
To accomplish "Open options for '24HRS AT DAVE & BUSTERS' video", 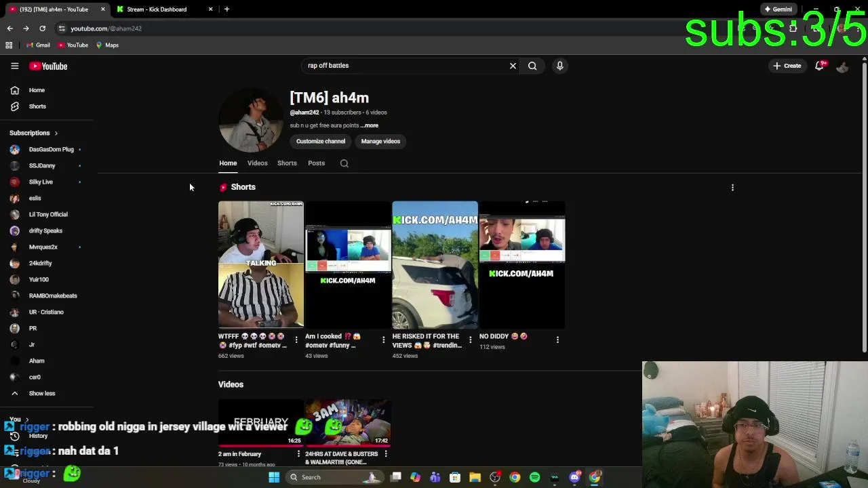I will [386, 453].
